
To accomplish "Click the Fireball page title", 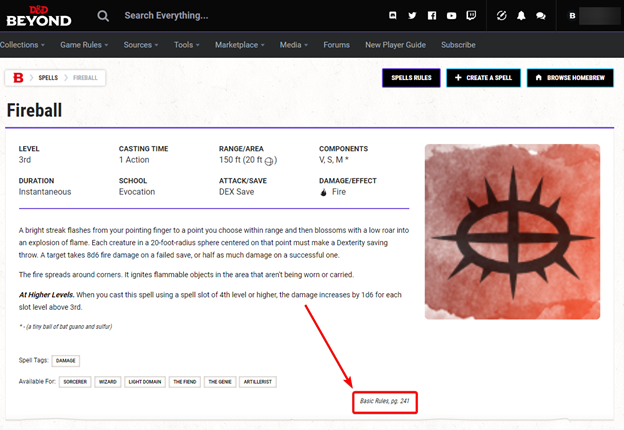I will click(x=34, y=110).
